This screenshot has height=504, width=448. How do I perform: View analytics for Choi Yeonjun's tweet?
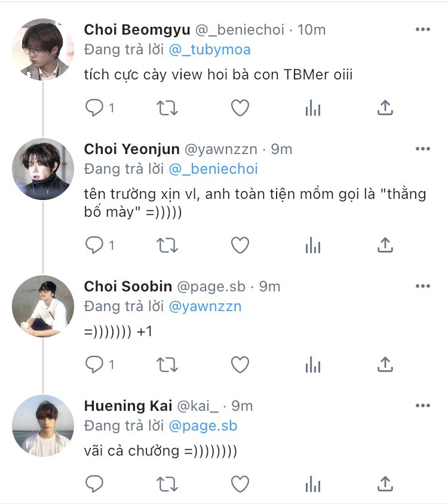point(312,245)
